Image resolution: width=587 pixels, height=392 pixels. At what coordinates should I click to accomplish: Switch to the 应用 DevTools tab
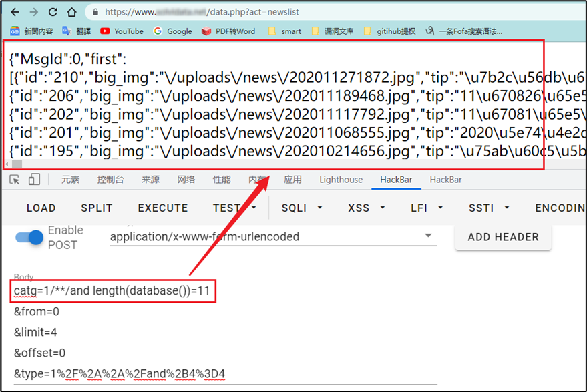coord(292,180)
